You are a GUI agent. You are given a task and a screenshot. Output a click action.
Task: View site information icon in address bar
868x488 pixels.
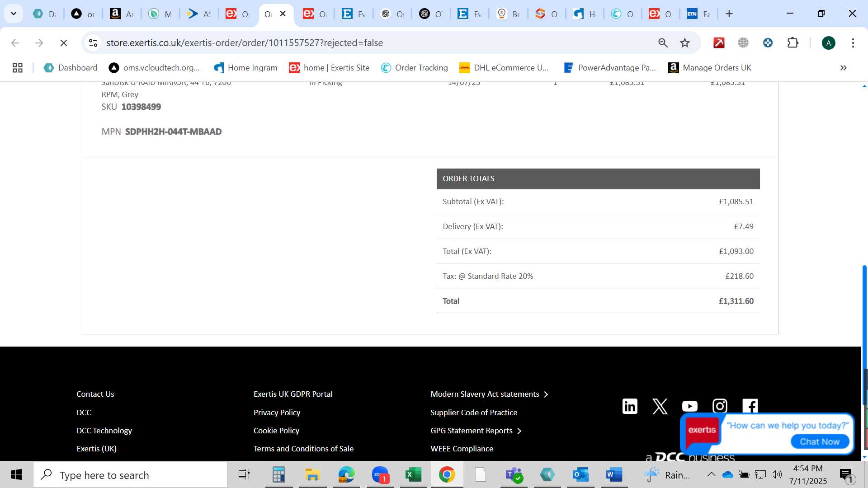pyautogui.click(x=93, y=43)
